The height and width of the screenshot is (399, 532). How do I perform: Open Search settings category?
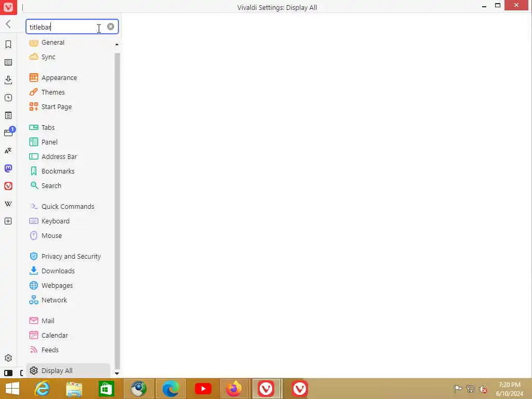point(68,186)
